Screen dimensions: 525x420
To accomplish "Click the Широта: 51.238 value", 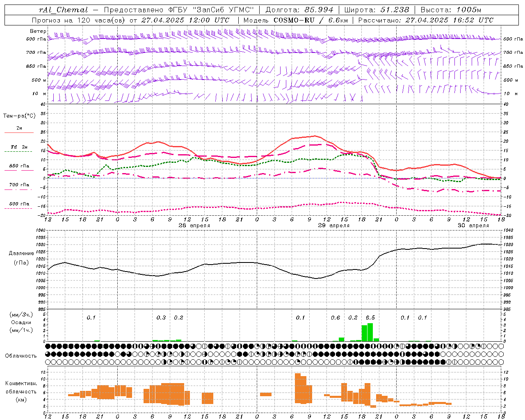I will (x=377, y=9).
